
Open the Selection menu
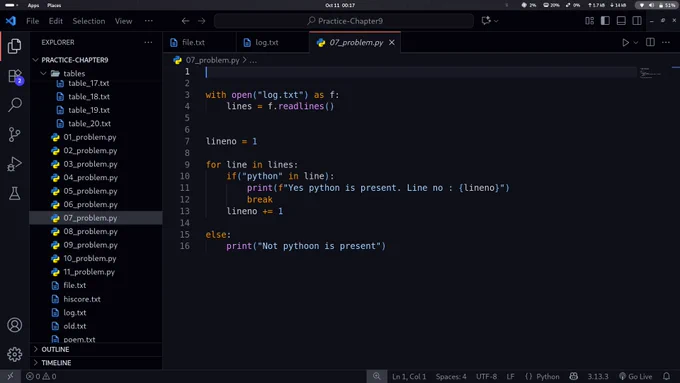(88, 21)
